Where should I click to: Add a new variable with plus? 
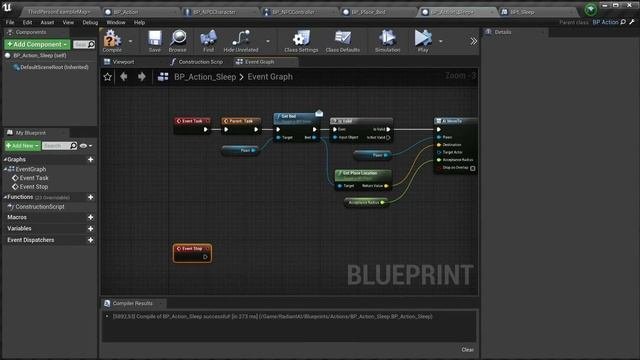point(91,229)
